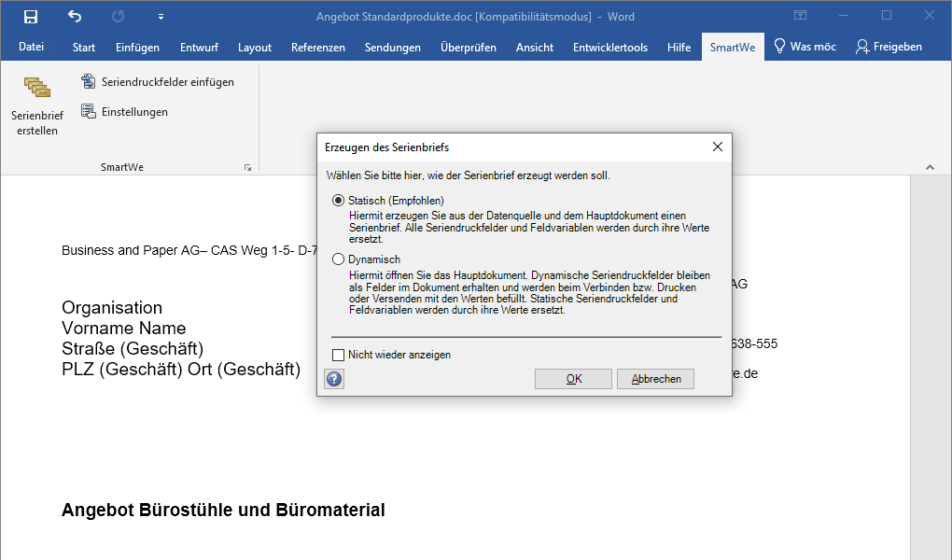Select the Dynamisch radio option

pos(338,260)
